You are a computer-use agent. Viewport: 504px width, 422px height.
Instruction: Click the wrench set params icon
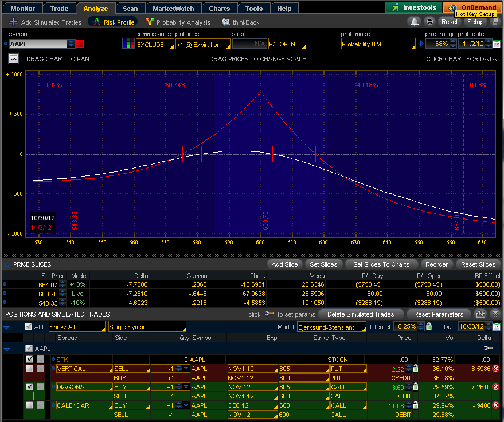269,314
